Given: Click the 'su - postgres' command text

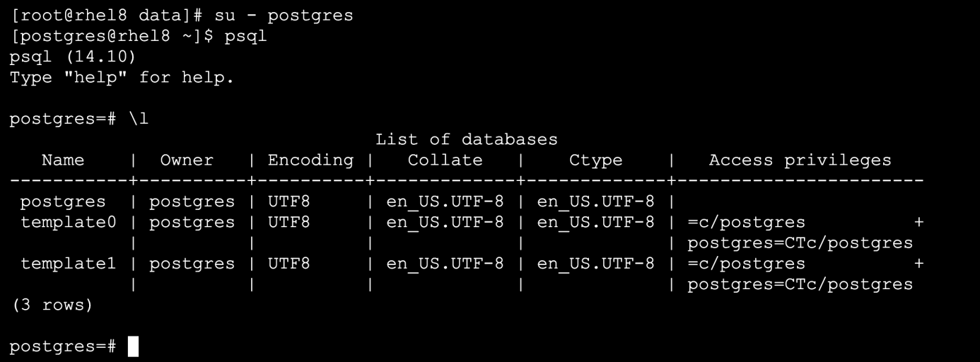Looking at the screenshot, I should coord(284,16).
